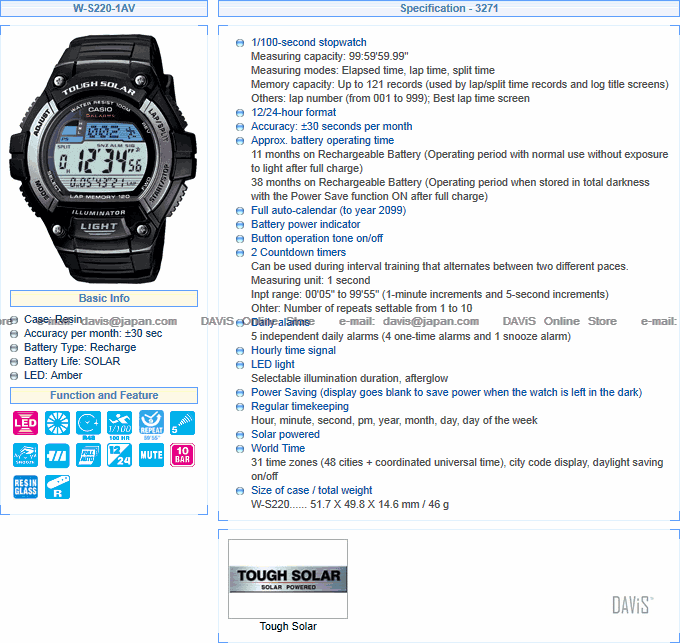Click the RESIN GLASS feature icon
The image size is (680, 643).
click(x=26, y=487)
